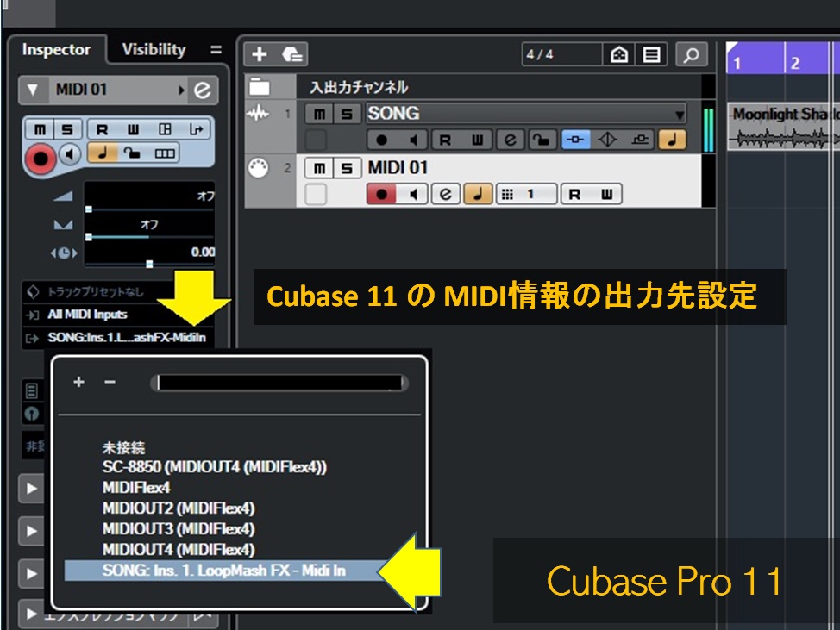
Task: Edit channel settings for the SONG track
Action: (510, 140)
